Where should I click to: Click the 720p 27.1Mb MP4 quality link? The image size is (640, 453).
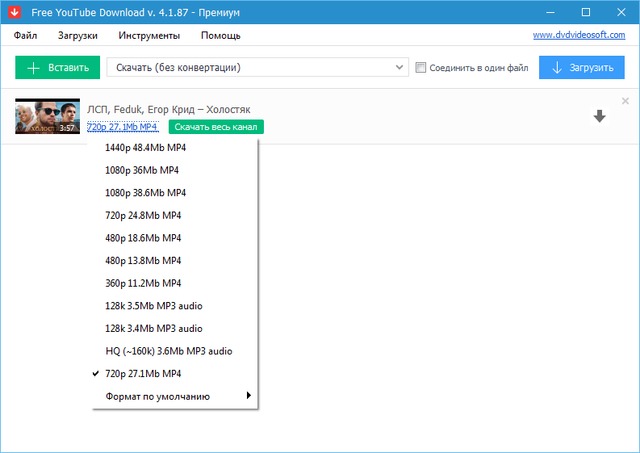(x=122, y=127)
